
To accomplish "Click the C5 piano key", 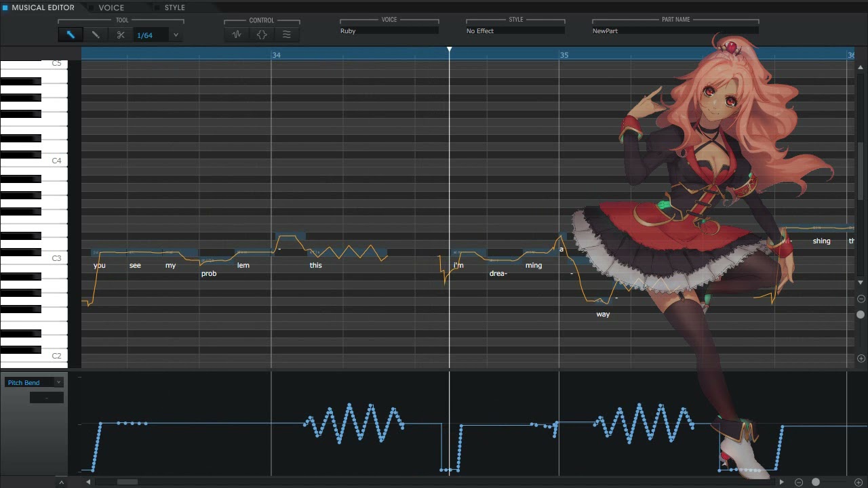I will pos(34,64).
